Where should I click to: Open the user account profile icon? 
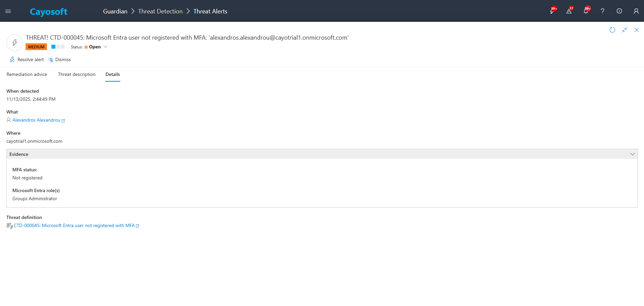click(636, 11)
